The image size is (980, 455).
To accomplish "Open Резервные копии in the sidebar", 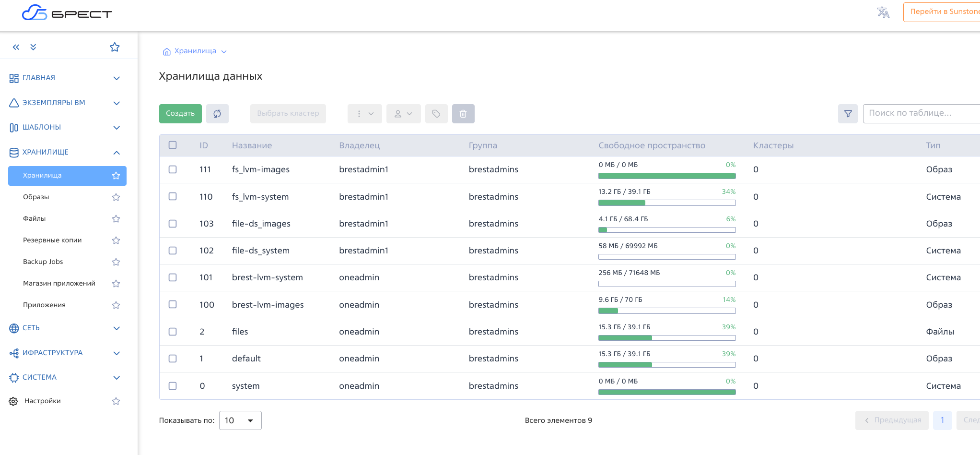I will point(52,240).
